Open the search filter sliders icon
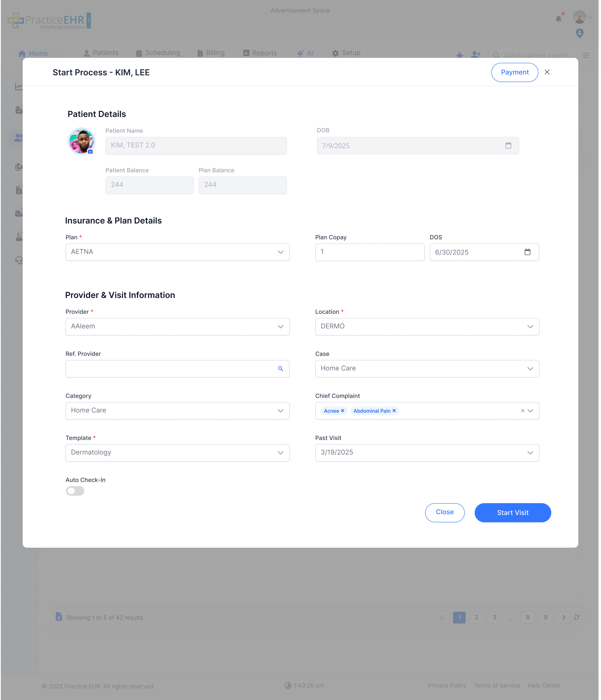Image resolution: width=601 pixels, height=700 pixels. pyautogui.click(x=586, y=55)
